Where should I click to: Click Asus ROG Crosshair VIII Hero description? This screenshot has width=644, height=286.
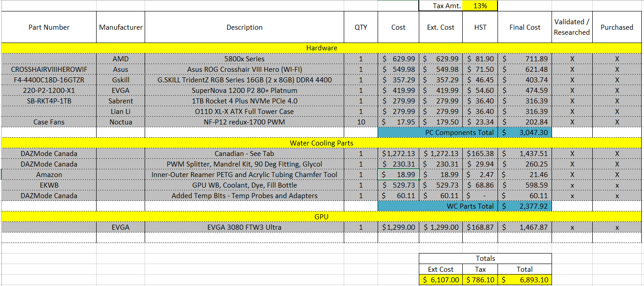(244, 70)
